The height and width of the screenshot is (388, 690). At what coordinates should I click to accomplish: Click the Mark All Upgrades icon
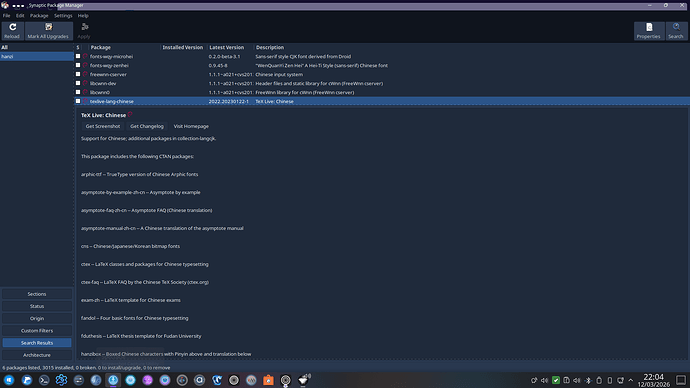click(x=48, y=27)
